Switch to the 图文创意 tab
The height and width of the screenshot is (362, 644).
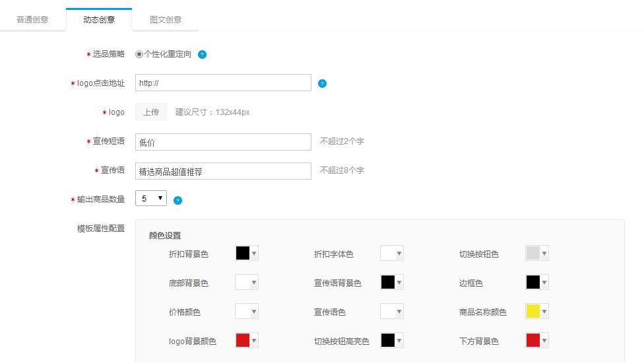(x=166, y=20)
